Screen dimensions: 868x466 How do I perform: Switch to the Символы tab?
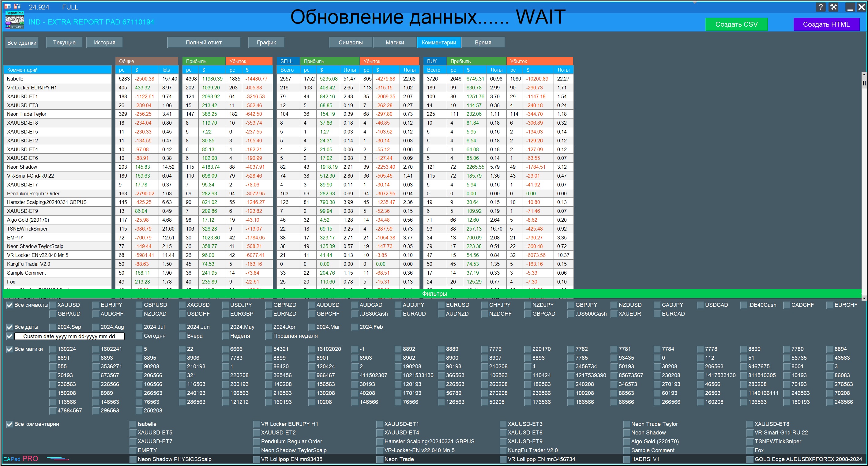(x=351, y=43)
